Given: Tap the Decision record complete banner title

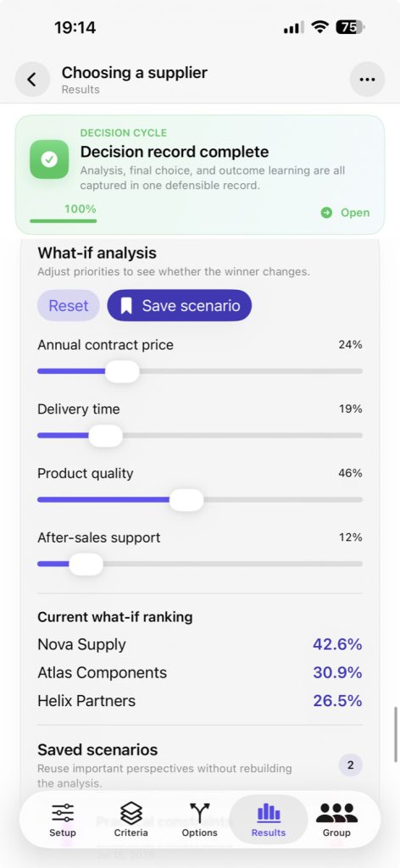Looking at the screenshot, I should [175, 152].
